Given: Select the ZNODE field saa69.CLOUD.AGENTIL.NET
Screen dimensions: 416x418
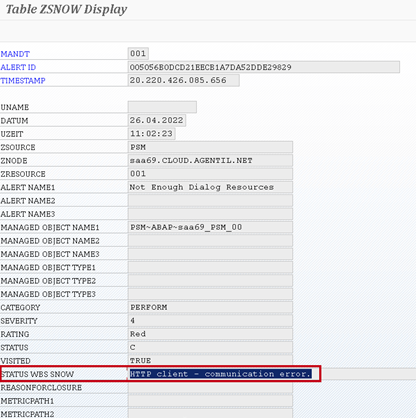Looking at the screenshot, I should tap(210, 160).
